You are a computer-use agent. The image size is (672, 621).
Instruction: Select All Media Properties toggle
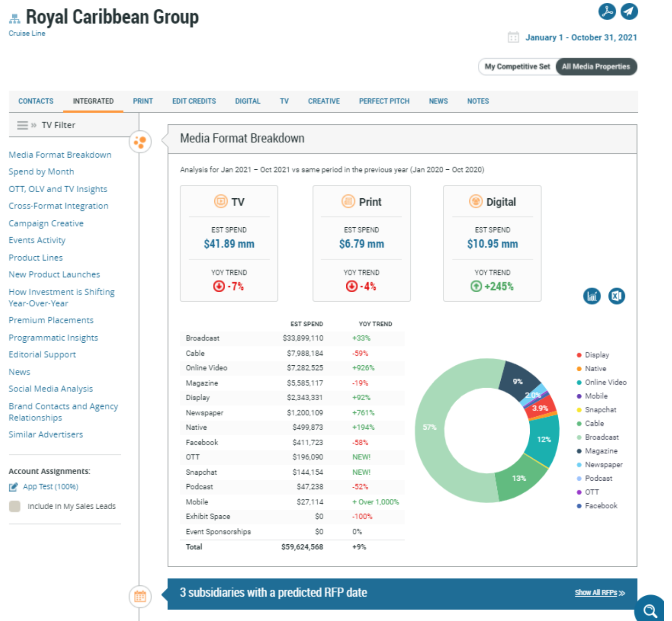click(x=596, y=66)
